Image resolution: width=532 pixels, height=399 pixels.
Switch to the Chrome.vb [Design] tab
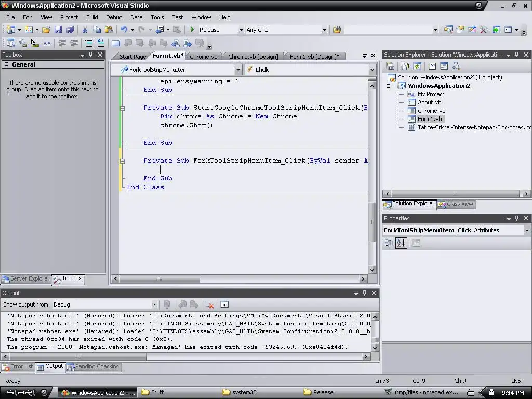tap(253, 57)
